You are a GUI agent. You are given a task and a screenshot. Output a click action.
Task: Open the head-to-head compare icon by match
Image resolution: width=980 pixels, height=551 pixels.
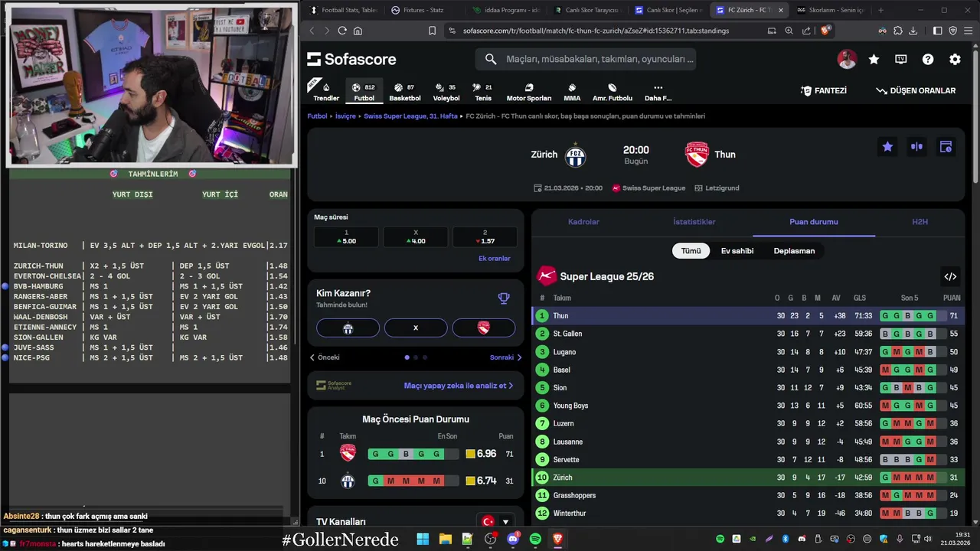pyautogui.click(x=916, y=147)
